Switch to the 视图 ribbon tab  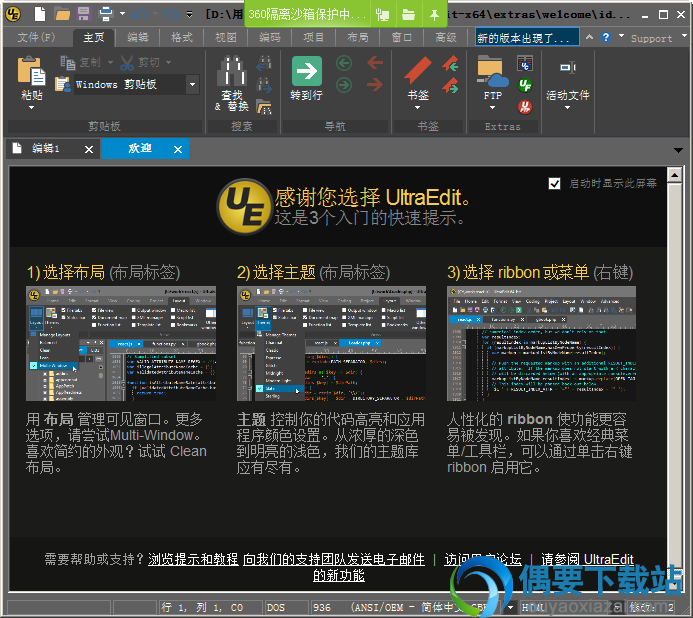coord(226,38)
